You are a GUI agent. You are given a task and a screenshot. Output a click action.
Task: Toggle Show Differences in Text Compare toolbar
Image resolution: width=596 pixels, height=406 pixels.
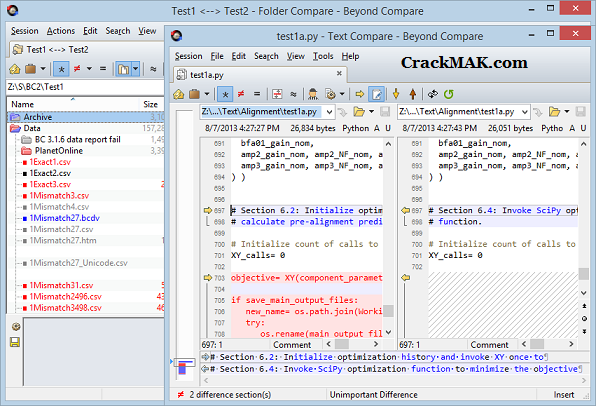(241, 94)
